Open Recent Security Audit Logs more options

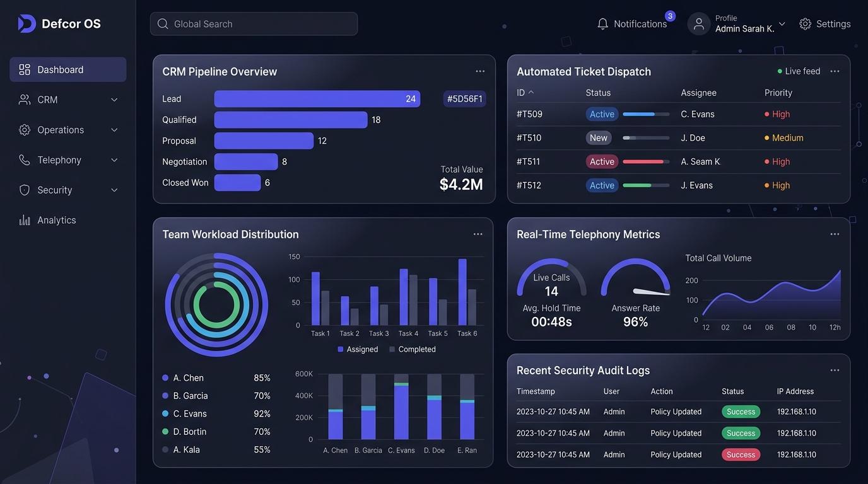click(x=835, y=370)
